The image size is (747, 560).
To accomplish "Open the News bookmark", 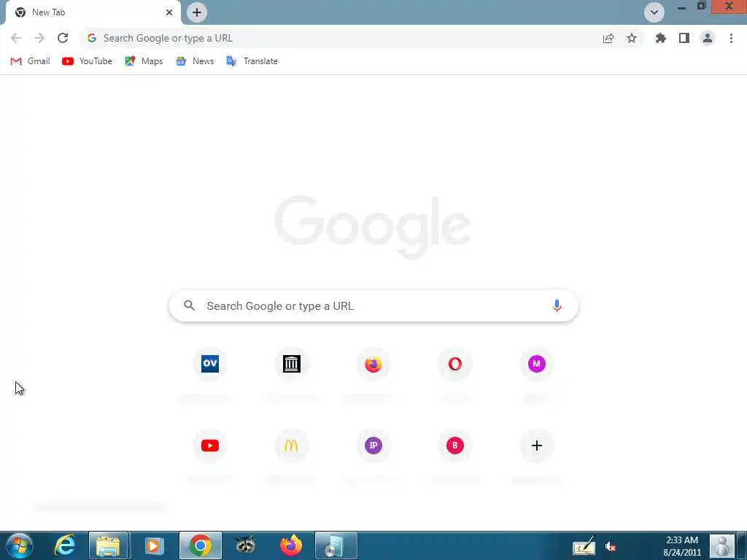I will click(195, 61).
